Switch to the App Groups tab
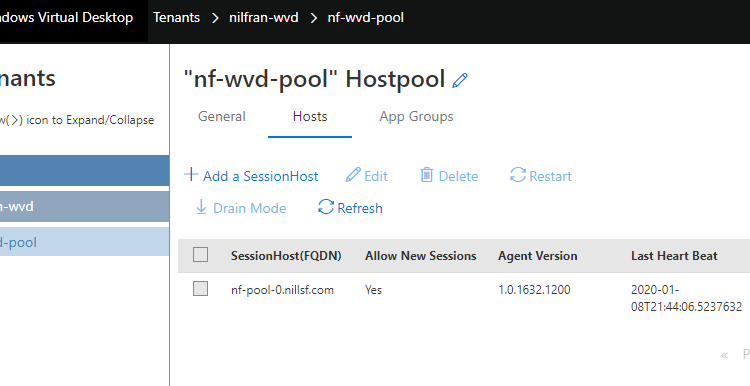Image resolution: width=750 pixels, height=386 pixels. [x=416, y=117]
